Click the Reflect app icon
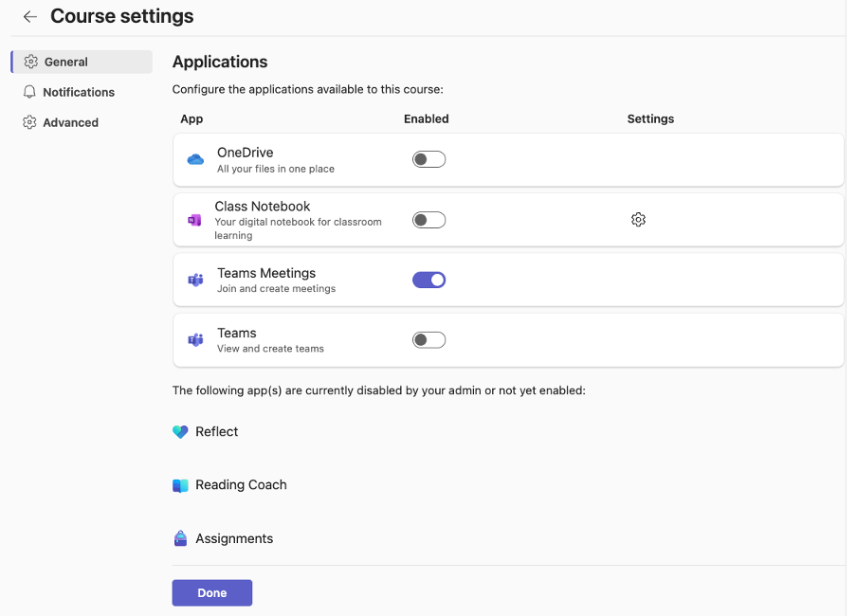 [x=179, y=431]
